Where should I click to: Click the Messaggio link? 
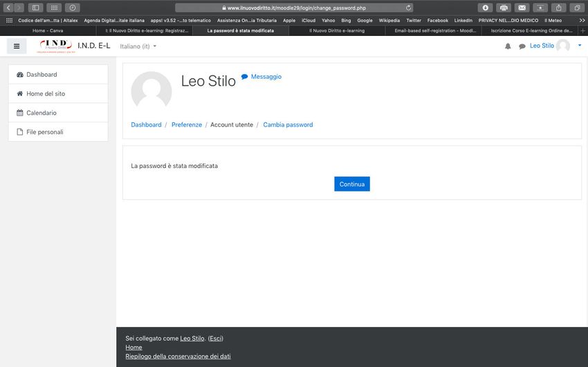point(261,77)
